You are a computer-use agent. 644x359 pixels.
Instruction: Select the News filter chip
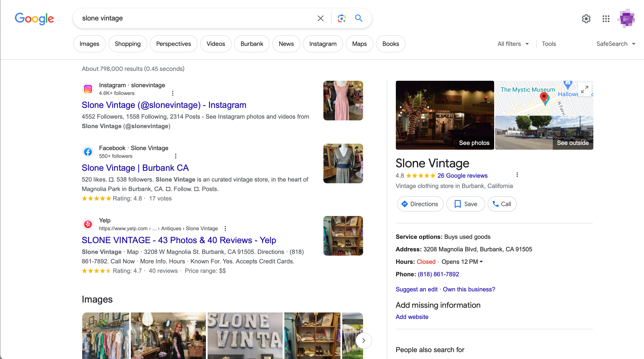click(x=286, y=44)
